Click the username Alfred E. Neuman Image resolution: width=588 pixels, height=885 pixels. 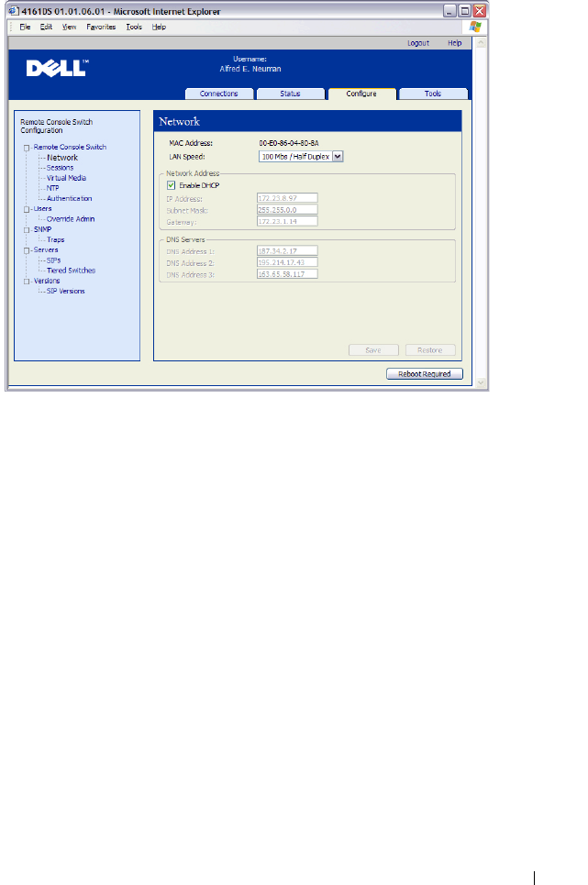point(250,69)
